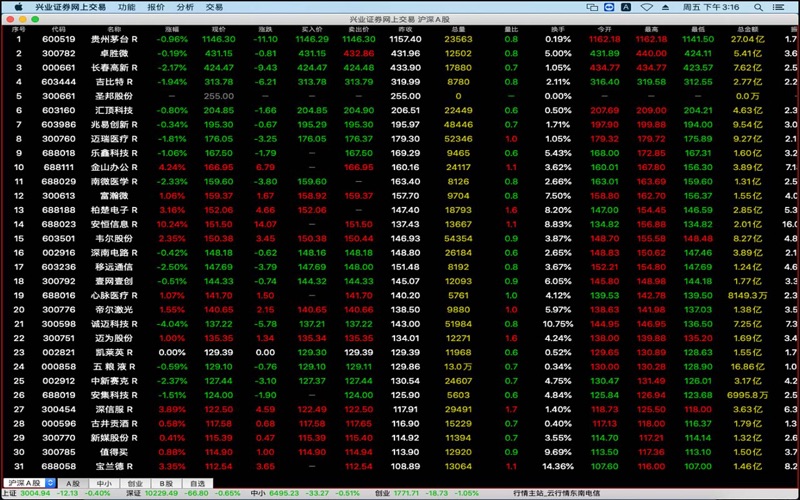
Task: Open the Apple menu
Action: pyautogui.click(x=18, y=7)
